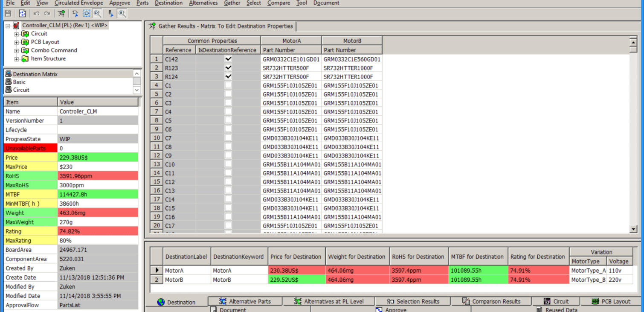The height and width of the screenshot is (312, 644).
Task: Activate the Zoom magnifier toolbar icon
Action: pyautogui.click(x=122, y=13)
